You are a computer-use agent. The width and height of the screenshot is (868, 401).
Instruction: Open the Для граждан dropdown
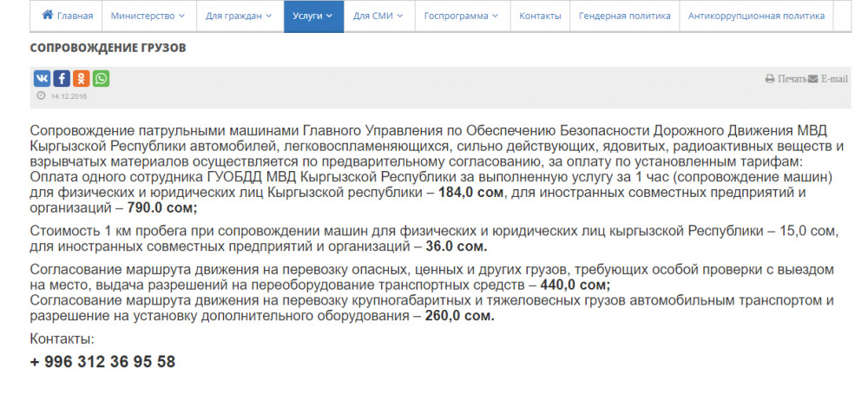click(x=239, y=16)
